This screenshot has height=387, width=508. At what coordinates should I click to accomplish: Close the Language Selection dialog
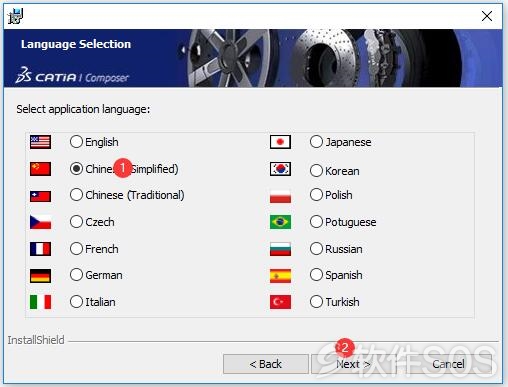pos(487,16)
